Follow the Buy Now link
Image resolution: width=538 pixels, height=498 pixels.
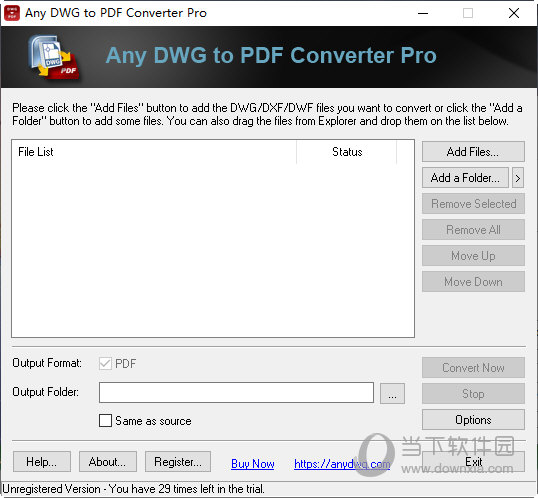tap(253, 464)
